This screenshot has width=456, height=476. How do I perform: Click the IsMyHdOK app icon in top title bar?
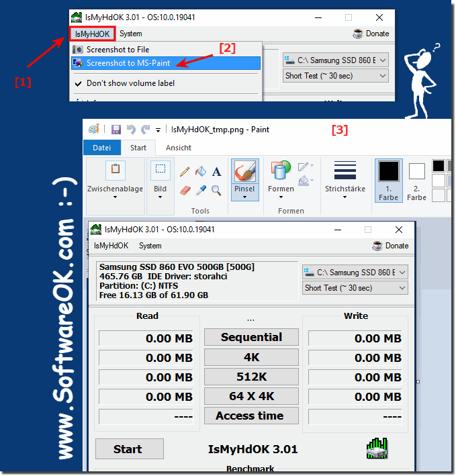point(77,17)
